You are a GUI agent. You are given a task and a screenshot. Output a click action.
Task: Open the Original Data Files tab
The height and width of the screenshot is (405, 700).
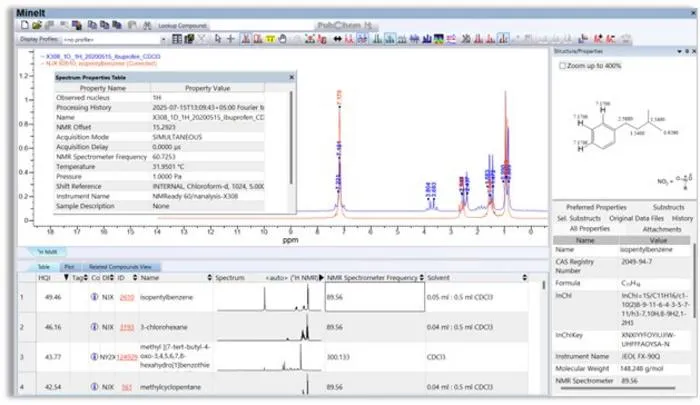[636, 218]
